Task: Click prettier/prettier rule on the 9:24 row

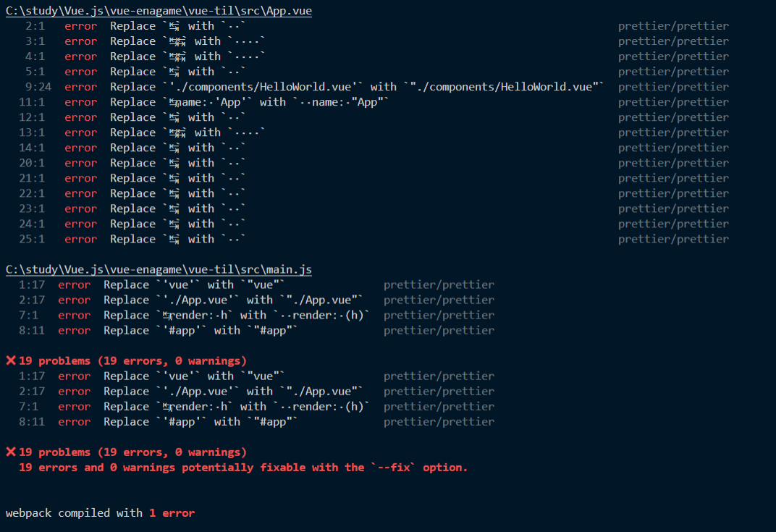Action: pyautogui.click(x=673, y=87)
